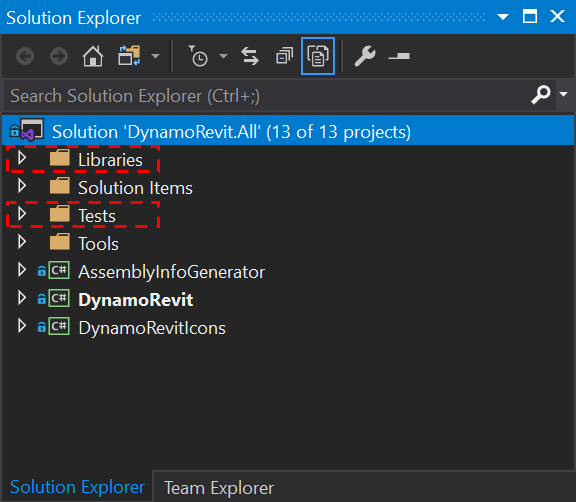This screenshot has width=576, height=502.
Task: Click the C# icon of DynamoRevitIcons
Action: (x=59, y=326)
